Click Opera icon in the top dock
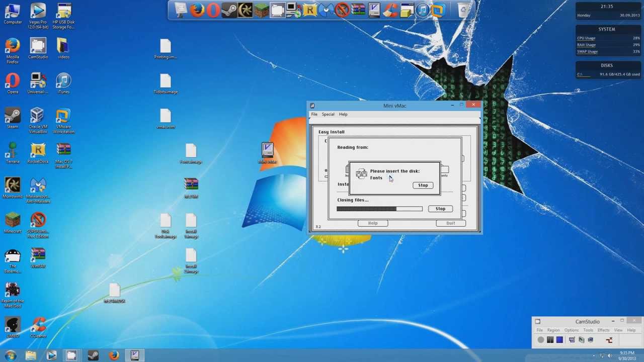 [213, 10]
